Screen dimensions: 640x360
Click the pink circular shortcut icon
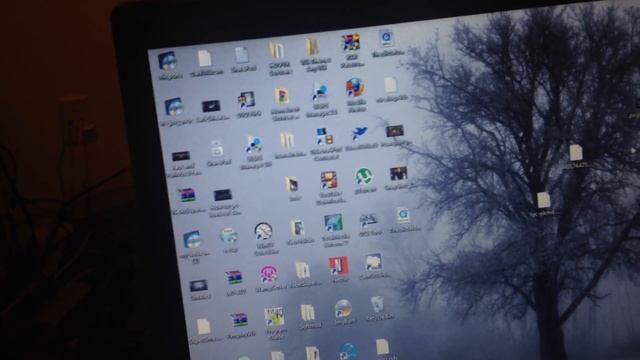[268, 274]
